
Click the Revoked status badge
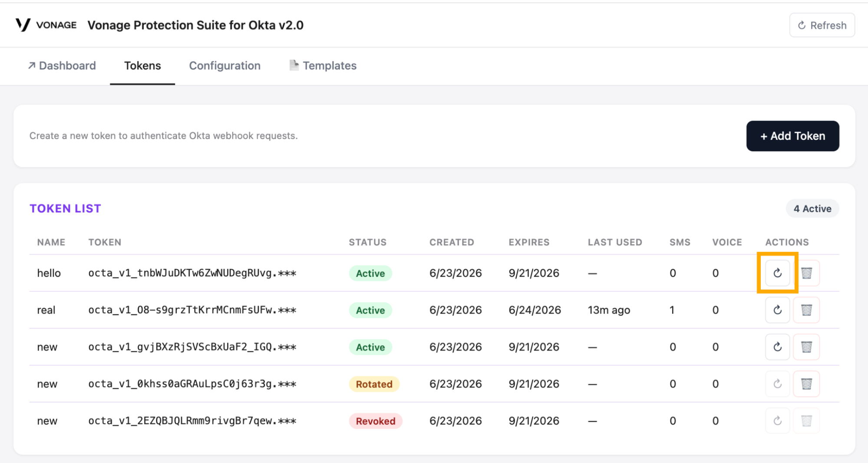(376, 421)
